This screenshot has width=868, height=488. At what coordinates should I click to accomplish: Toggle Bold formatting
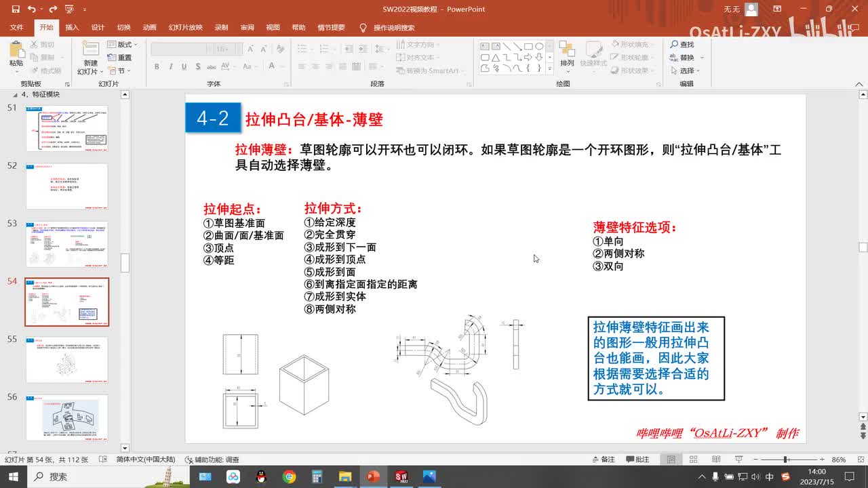coord(157,66)
